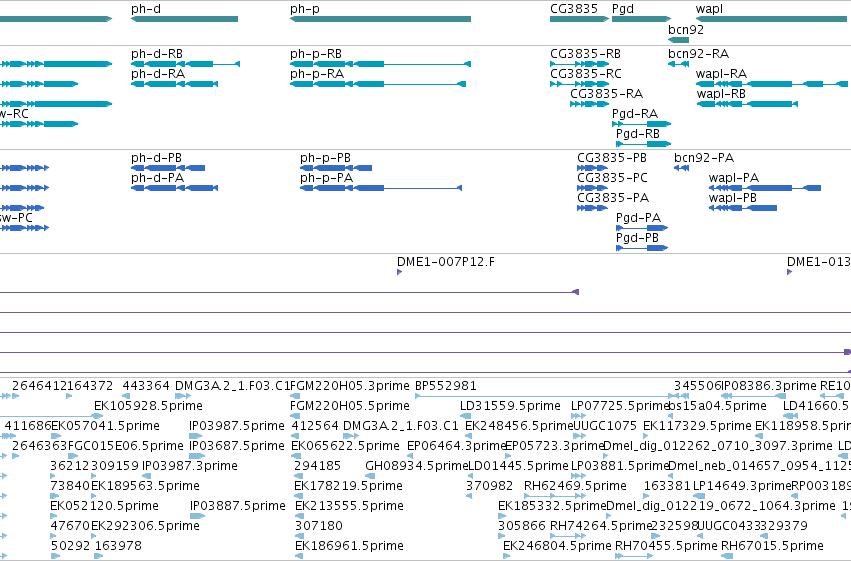Select the wapl-PA protein label
The width and height of the screenshot is (851, 561).
click(734, 178)
